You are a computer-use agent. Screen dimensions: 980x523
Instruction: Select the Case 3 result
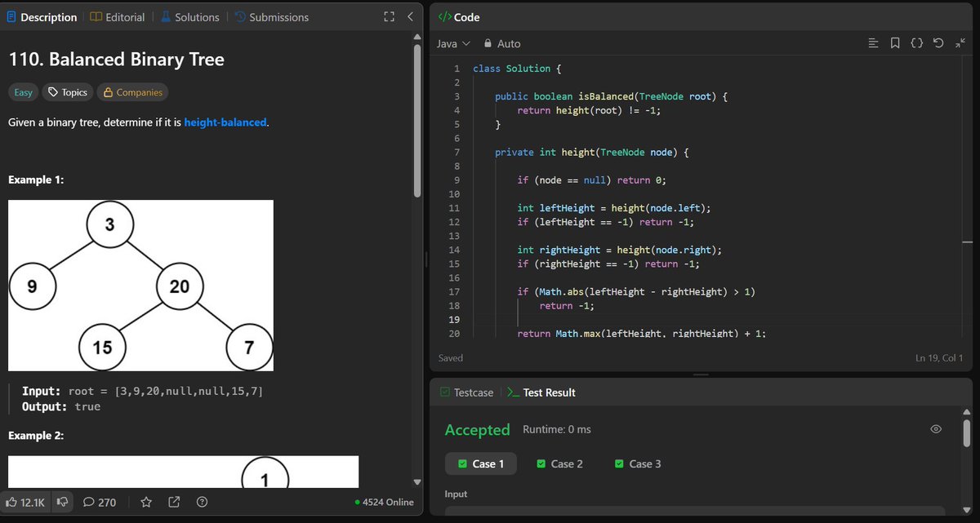(x=638, y=463)
